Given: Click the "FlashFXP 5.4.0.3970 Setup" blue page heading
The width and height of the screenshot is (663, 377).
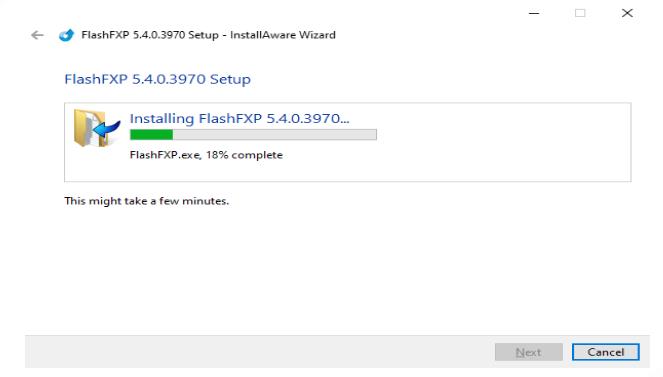Looking at the screenshot, I should (157, 79).
